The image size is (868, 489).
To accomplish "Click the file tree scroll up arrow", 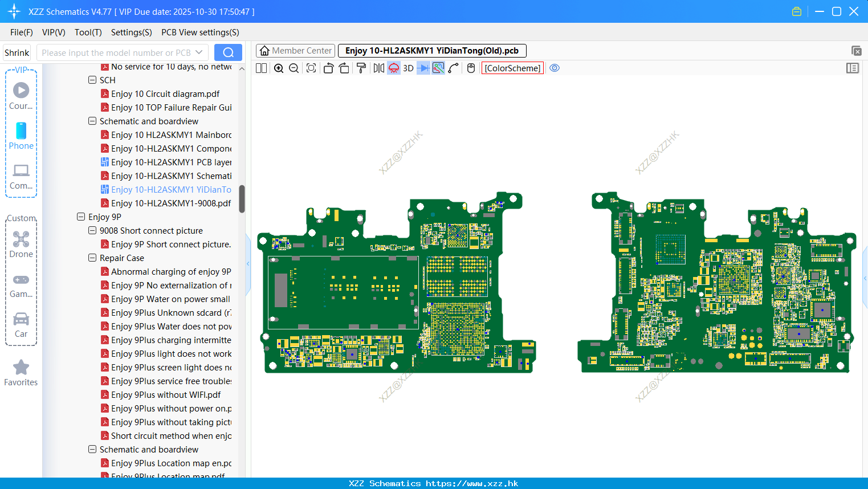I will pyautogui.click(x=242, y=68).
